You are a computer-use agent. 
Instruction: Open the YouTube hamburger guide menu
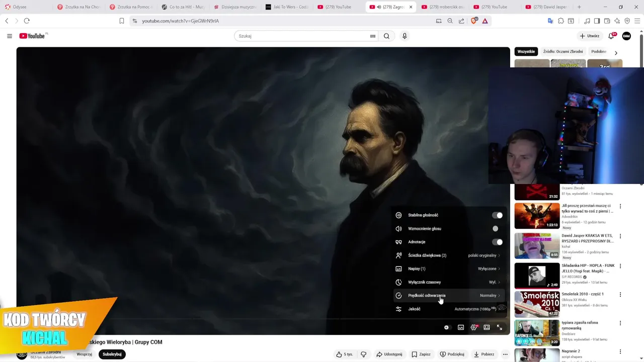(x=9, y=36)
